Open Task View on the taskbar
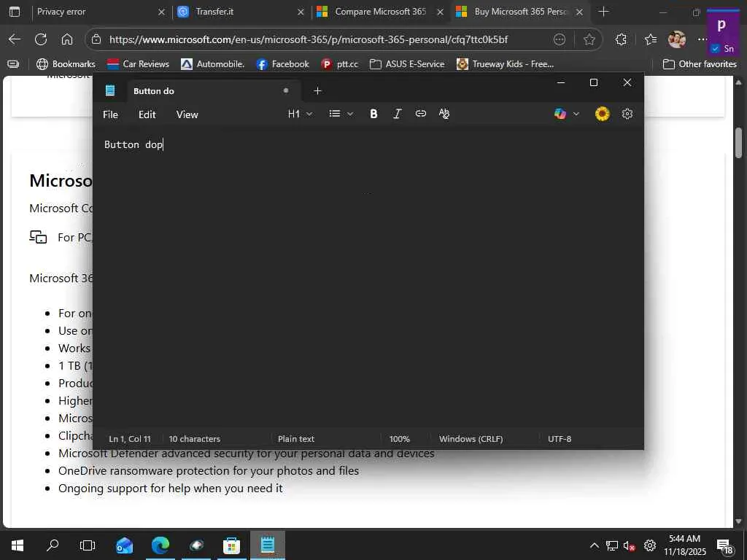This screenshot has height=560, width=747. coord(88,545)
